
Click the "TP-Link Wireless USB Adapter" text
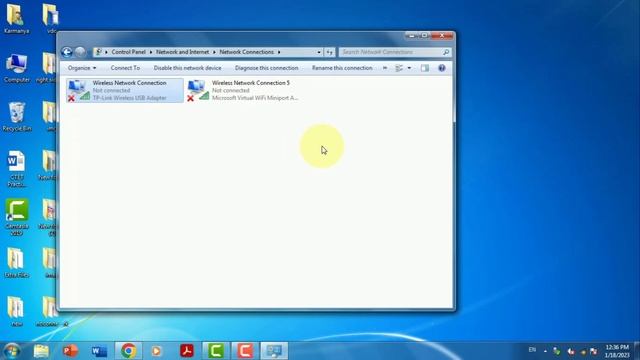[129, 98]
